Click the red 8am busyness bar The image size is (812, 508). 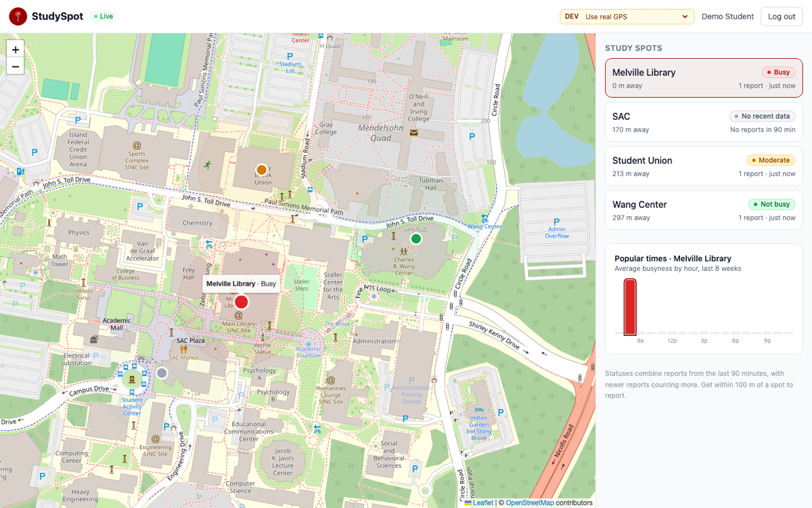click(x=630, y=308)
